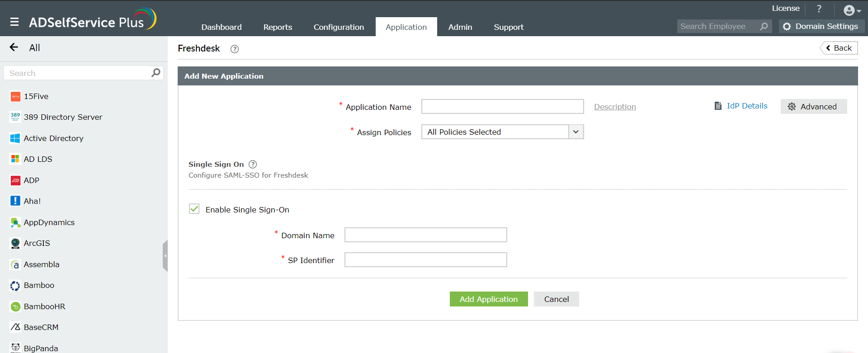Click the Add Application button
868x353 pixels.
pos(488,299)
